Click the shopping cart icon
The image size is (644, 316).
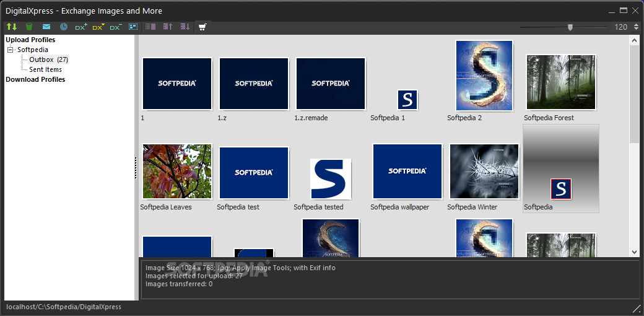(202, 27)
